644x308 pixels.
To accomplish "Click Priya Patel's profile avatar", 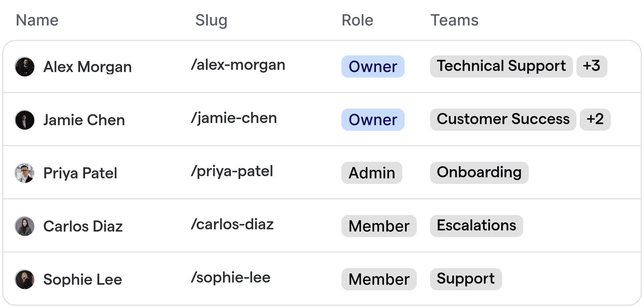I will pyautogui.click(x=24, y=173).
